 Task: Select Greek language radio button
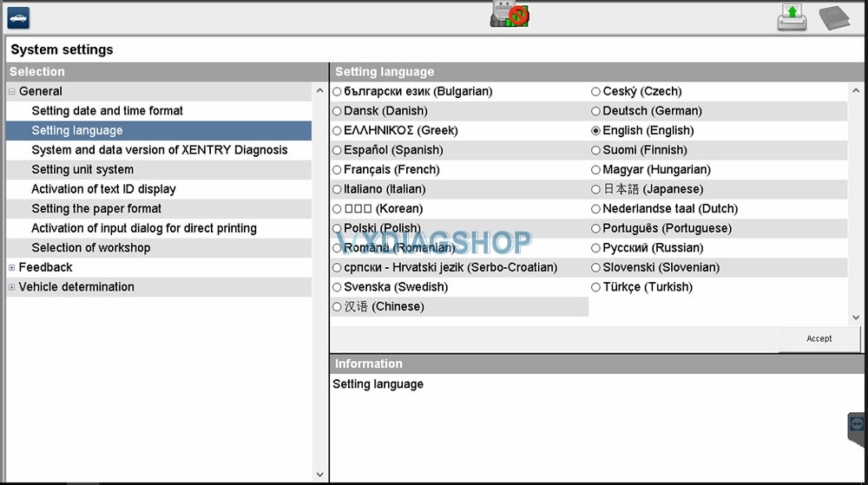337,131
